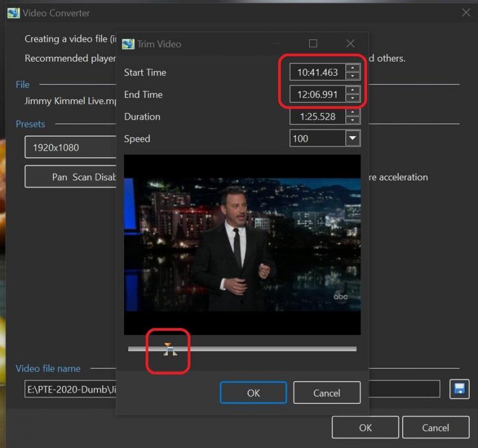Click the trim marker on timeline slider

pyautogui.click(x=170, y=349)
